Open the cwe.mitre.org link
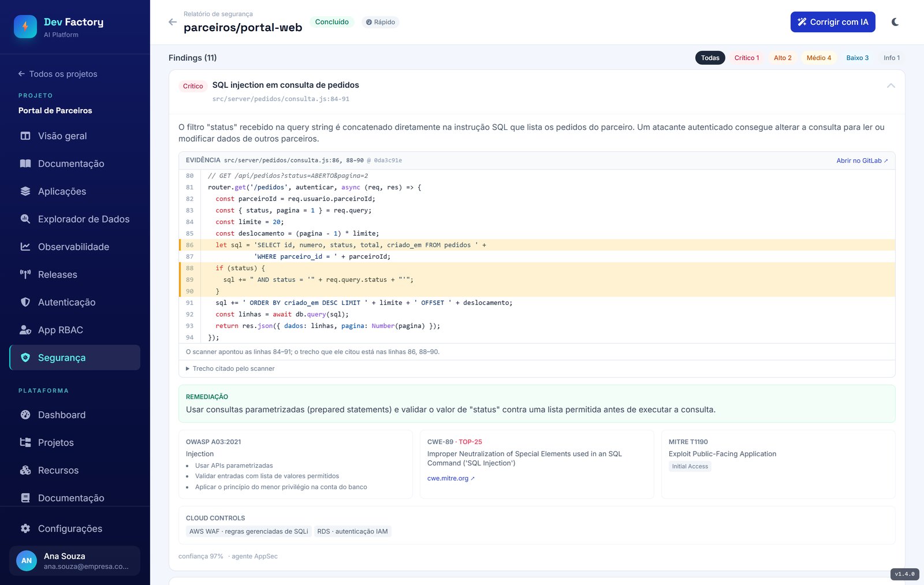924x585 pixels. [x=450, y=478]
